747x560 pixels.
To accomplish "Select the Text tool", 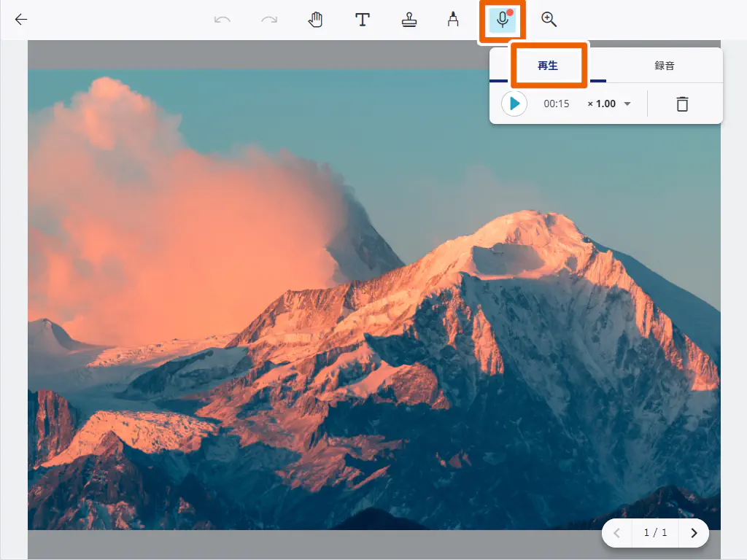I will [x=362, y=20].
